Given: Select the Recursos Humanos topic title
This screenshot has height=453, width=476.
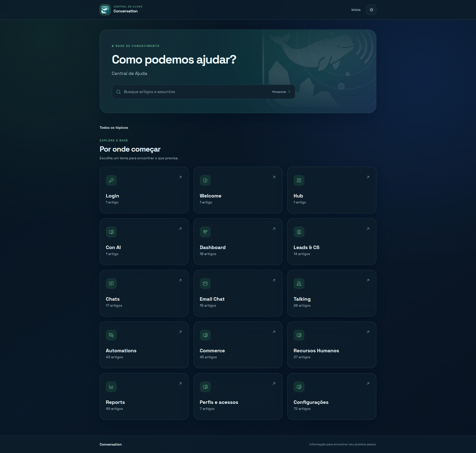Looking at the screenshot, I should (x=316, y=351).
